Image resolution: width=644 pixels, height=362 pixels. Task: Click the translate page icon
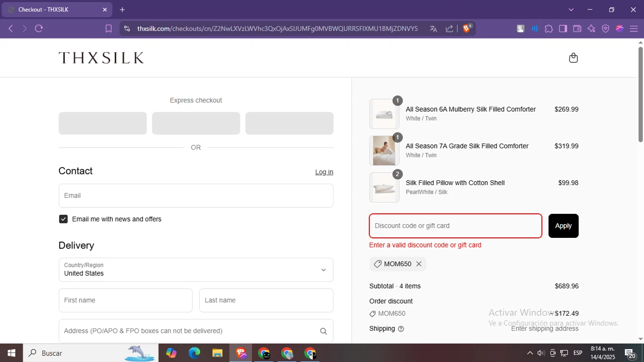point(433,29)
